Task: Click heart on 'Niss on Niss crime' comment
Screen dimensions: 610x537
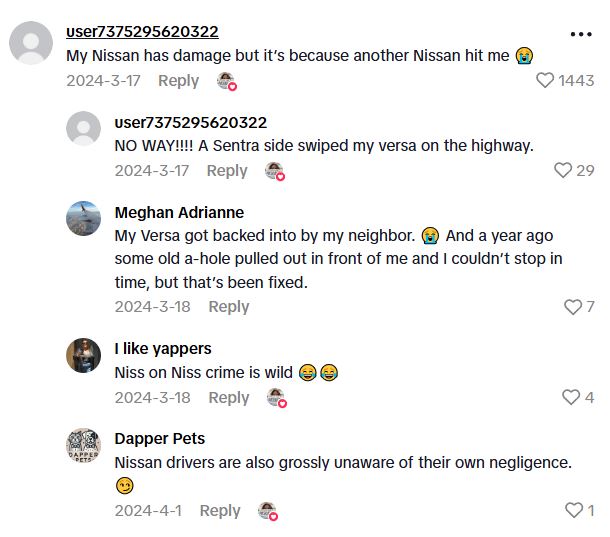Action: click(x=570, y=397)
